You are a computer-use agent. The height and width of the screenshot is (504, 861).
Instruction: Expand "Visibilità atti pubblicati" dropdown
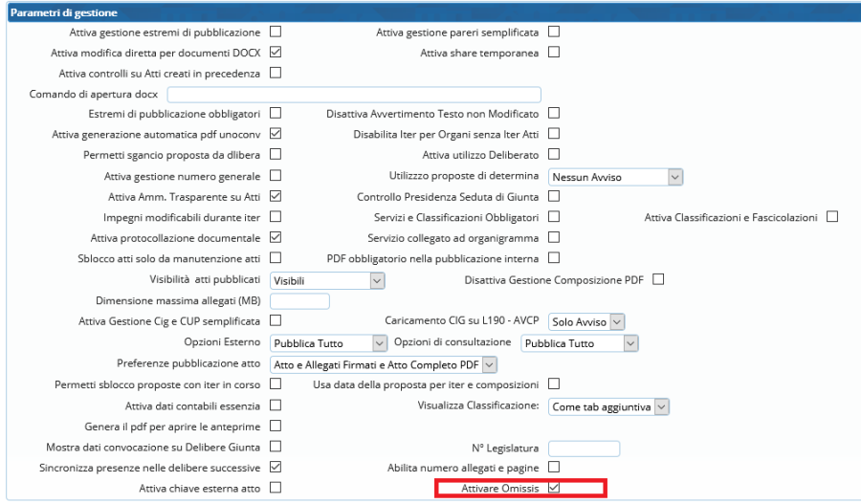327,280
